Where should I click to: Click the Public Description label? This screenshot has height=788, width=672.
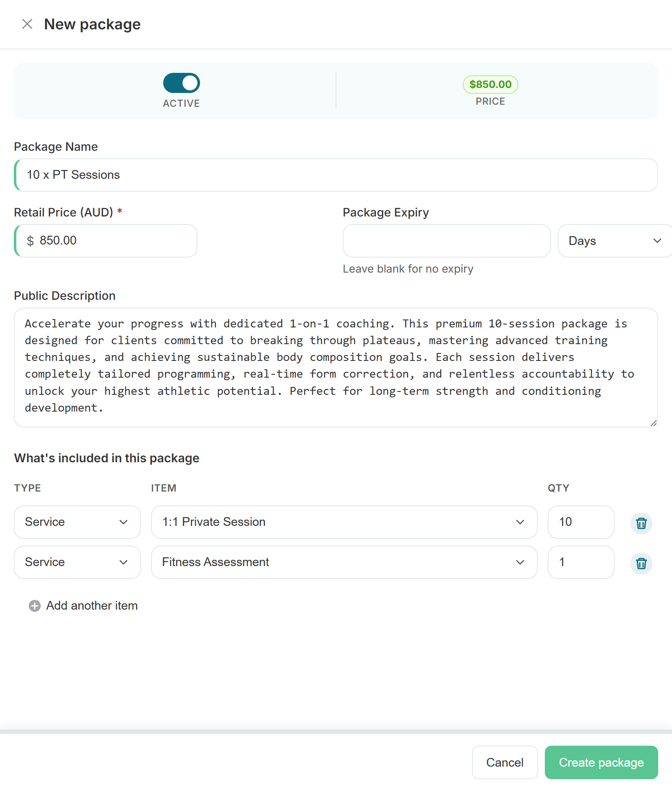click(x=65, y=296)
